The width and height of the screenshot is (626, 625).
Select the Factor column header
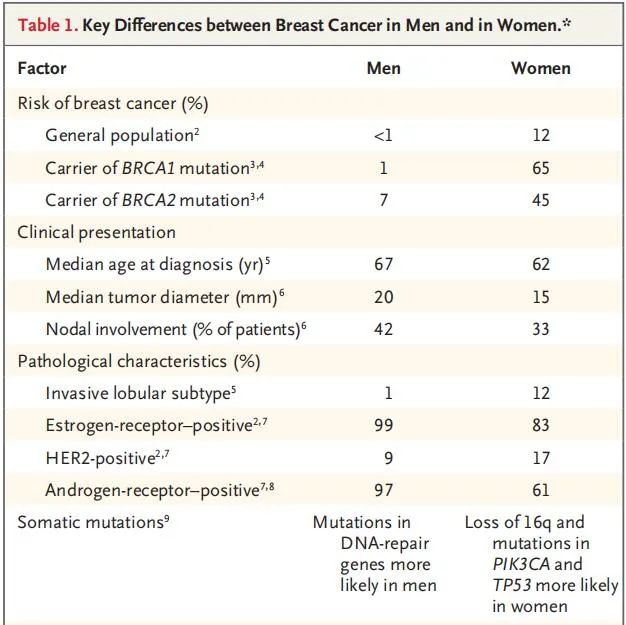(x=43, y=69)
